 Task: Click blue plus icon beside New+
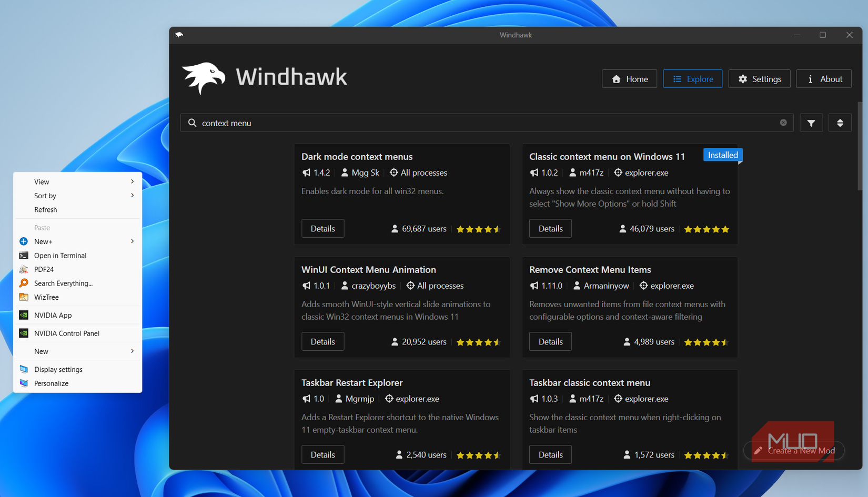[24, 241]
